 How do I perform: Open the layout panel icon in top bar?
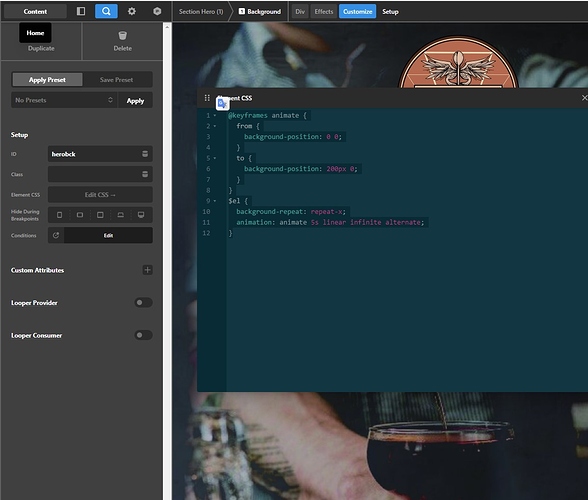(81, 11)
